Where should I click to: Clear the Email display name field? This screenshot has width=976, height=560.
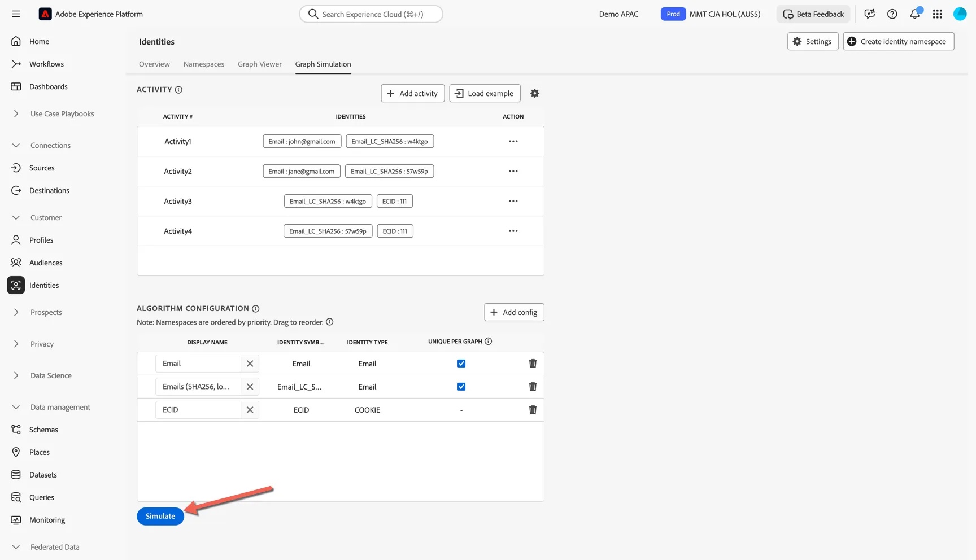pyautogui.click(x=250, y=364)
